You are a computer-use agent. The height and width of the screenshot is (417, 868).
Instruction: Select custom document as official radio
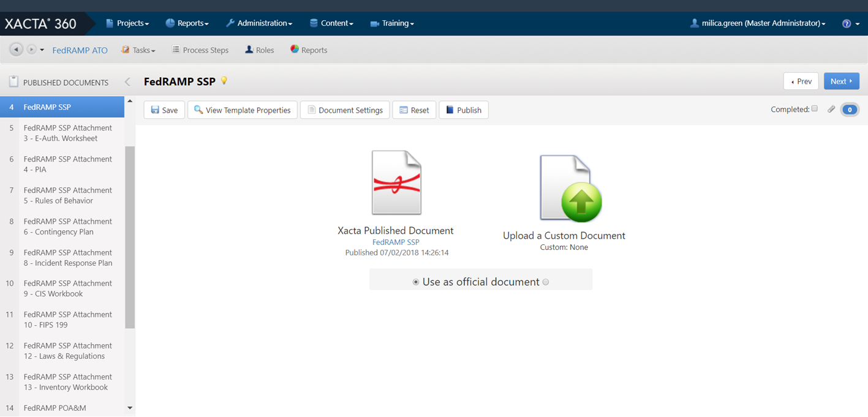pos(546,282)
